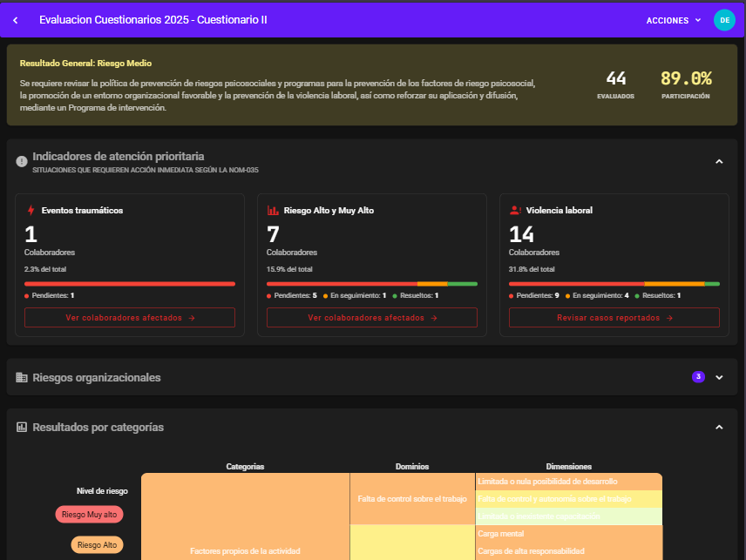Image resolution: width=746 pixels, height=560 pixels.
Task: Click the purple 3 badge on Riesgos organizacionales
Action: [x=698, y=377]
